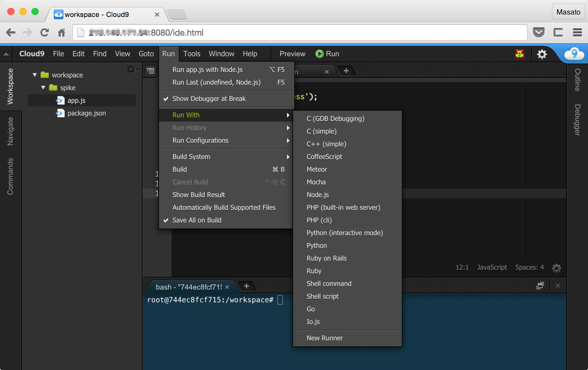This screenshot has width=588, height=370.
Task: Click the app.js file icon
Action: [x=60, y=100]
